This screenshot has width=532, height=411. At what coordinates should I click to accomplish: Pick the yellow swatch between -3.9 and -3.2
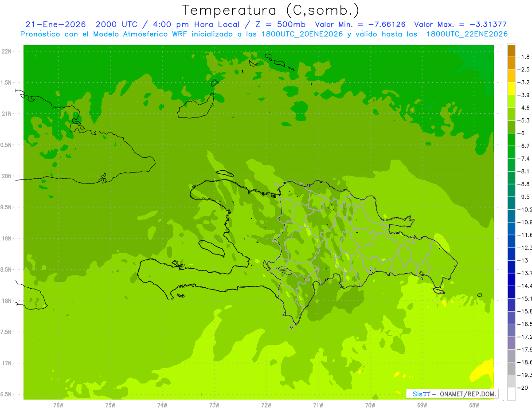click(511, 89)
